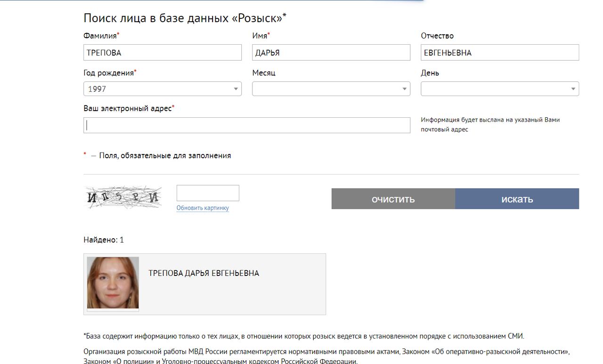This screenshot has width=603, height=364.
Task: Click the Фамилия field containing ТРЕПОВА
Action: (162, 53)
